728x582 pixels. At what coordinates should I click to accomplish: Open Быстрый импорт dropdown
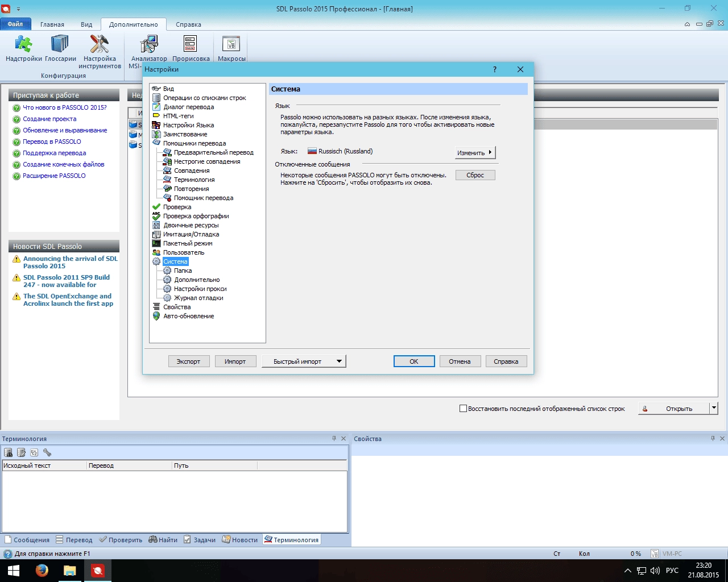point(304,361)
